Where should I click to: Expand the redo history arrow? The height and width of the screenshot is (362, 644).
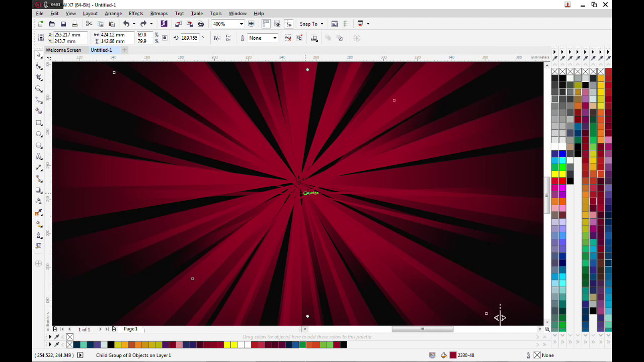[151, 24]
